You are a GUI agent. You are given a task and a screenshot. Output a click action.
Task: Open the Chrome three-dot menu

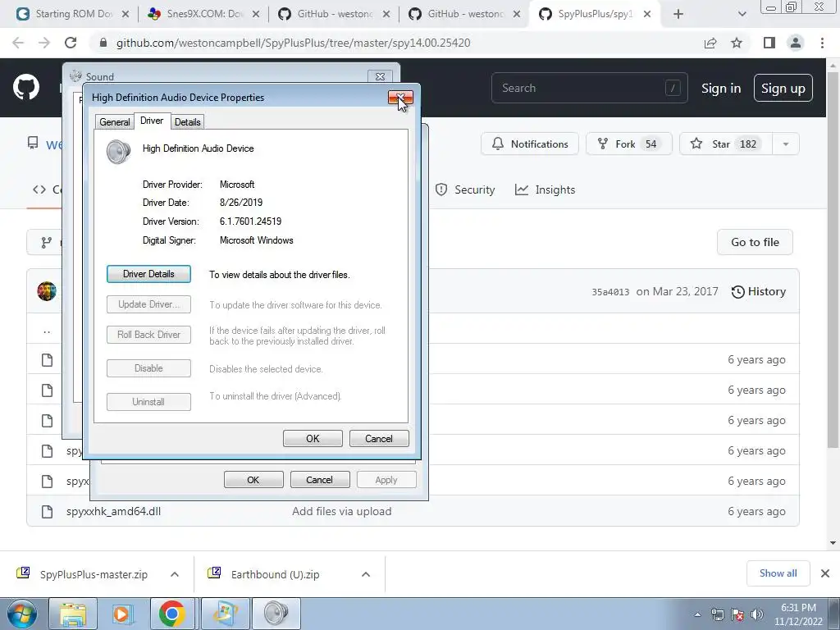[822, 43]
